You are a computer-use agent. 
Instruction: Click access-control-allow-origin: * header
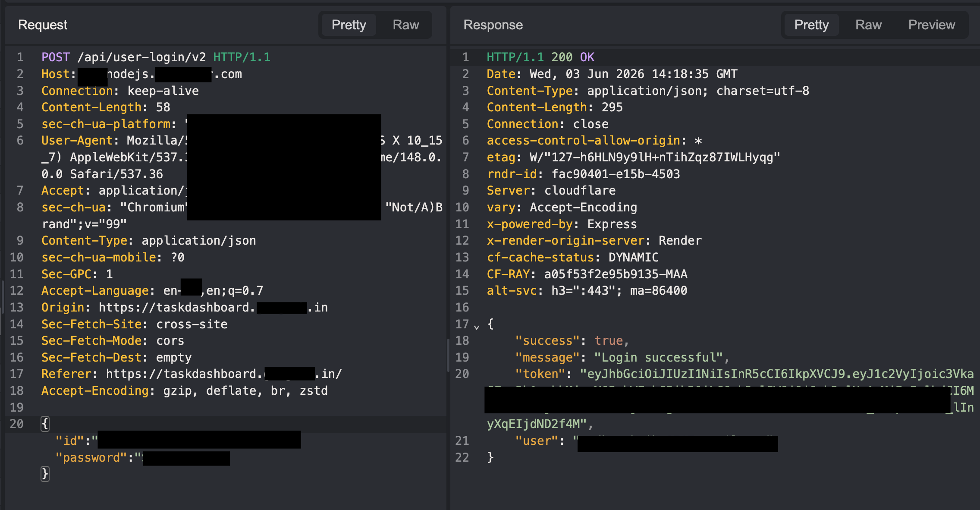coord(594,141)
